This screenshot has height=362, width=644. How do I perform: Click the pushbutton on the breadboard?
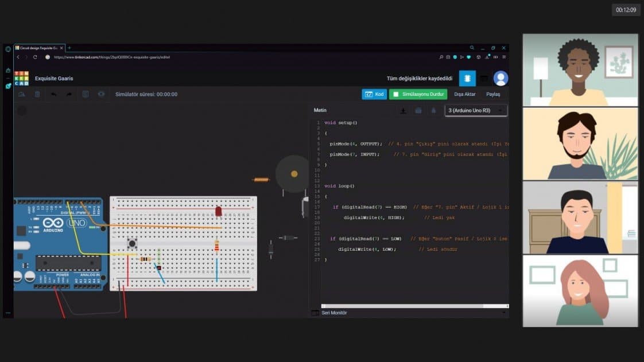[x=132, y=244]
